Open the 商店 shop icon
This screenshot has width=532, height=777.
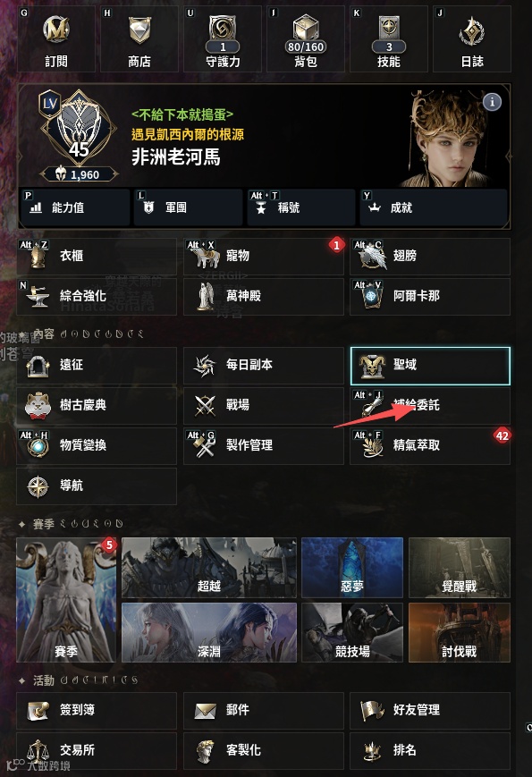tap(139, 39)
